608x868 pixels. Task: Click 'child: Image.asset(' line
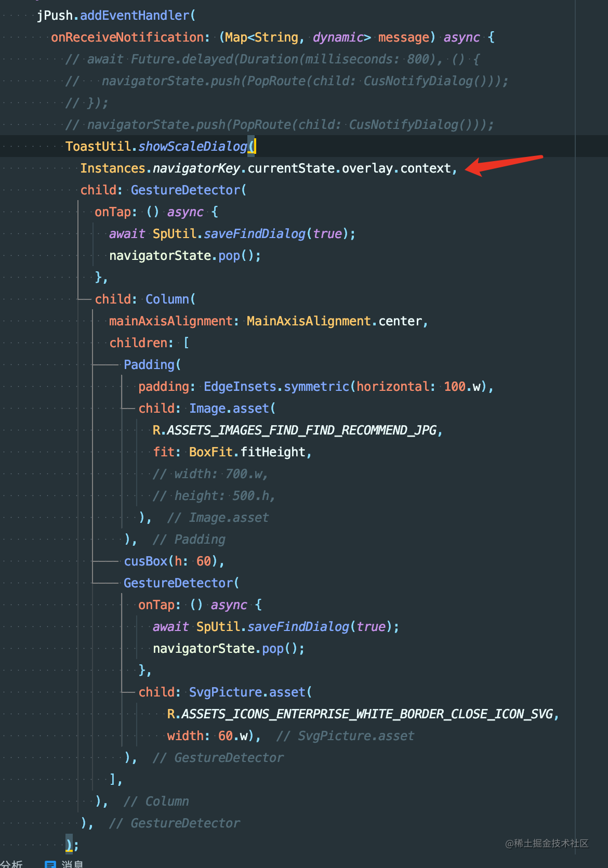[207, 409]
